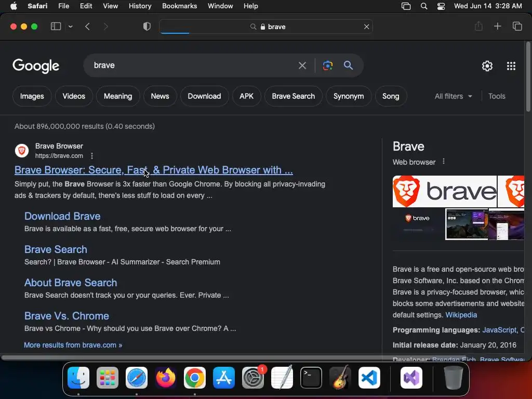Clear the Google search box text
The height and width of the screenshot is (399, 532).
point(302,65)
